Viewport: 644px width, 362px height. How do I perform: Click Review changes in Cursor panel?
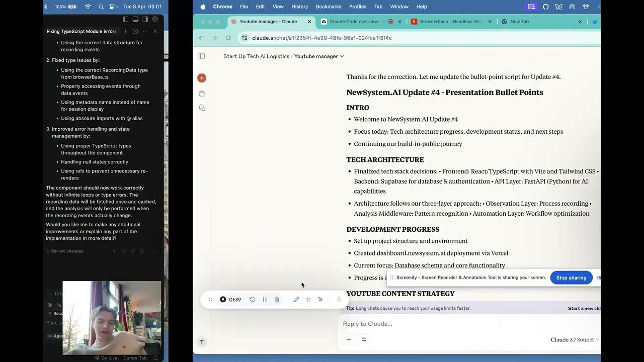tap(65, 251)
